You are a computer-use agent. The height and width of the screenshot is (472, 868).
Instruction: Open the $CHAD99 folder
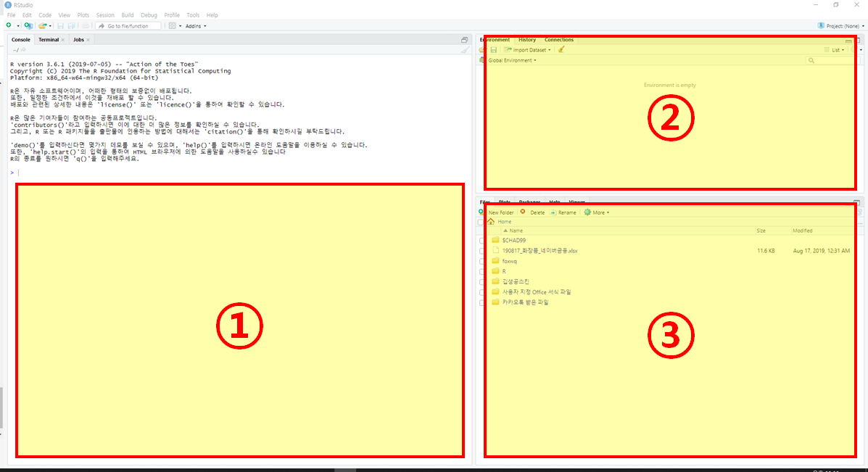[x=513, y=241]
